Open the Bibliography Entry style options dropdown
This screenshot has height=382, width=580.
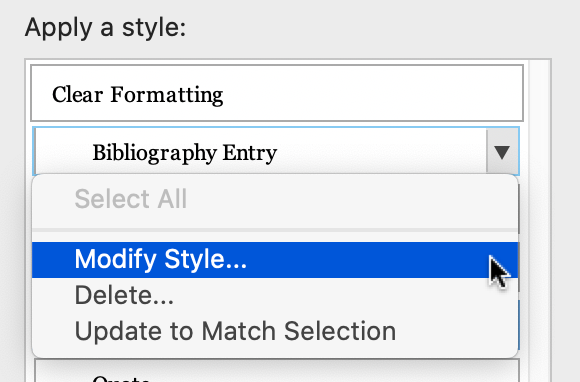503,151
